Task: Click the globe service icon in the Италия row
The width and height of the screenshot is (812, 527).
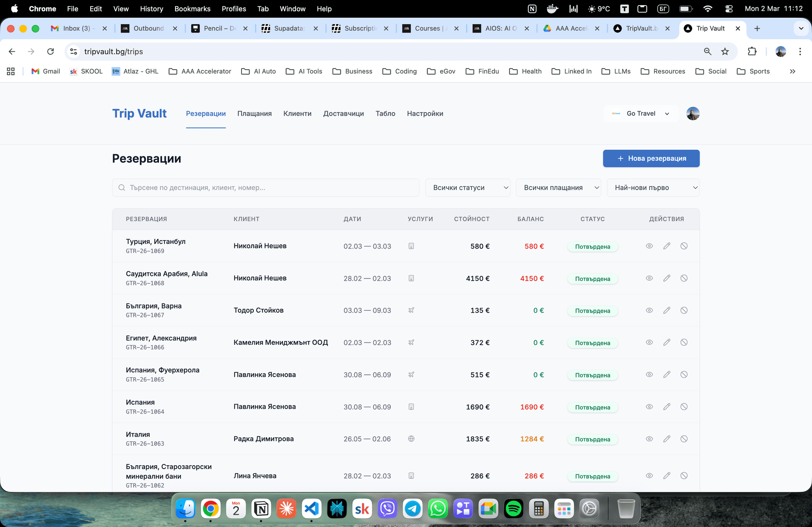Action: coord(411,439)
